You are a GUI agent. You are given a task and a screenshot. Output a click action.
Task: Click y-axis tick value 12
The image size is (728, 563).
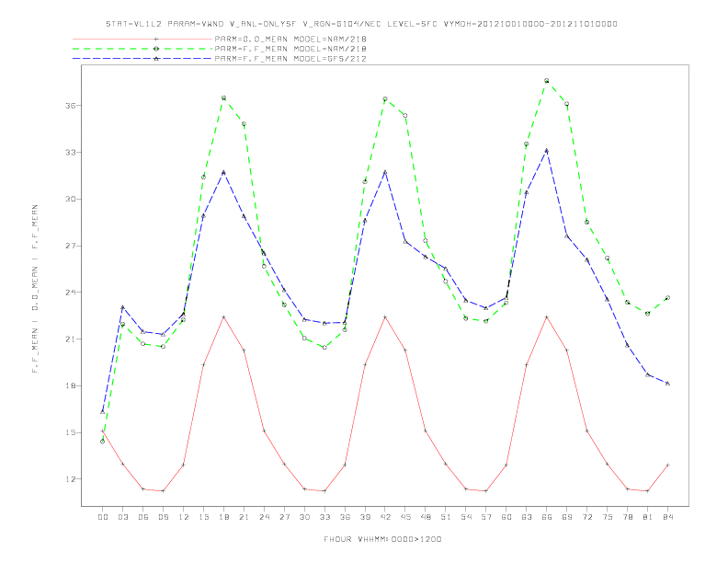point(70,479)
